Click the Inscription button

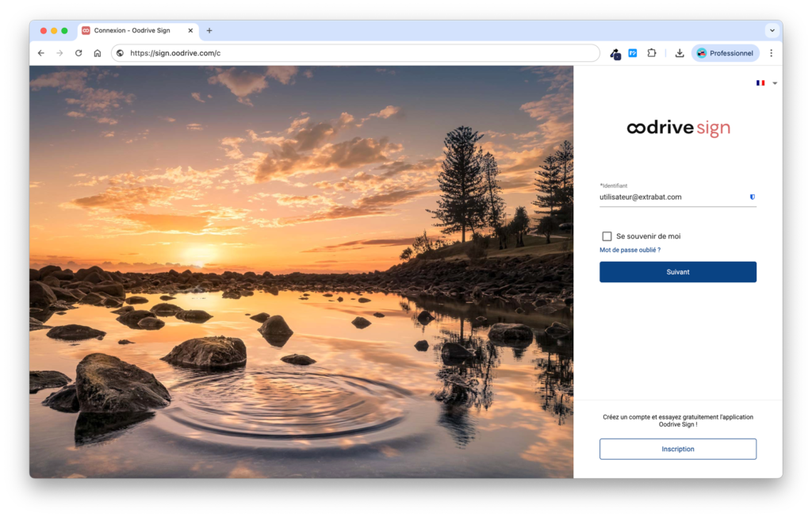click(677, 449)
